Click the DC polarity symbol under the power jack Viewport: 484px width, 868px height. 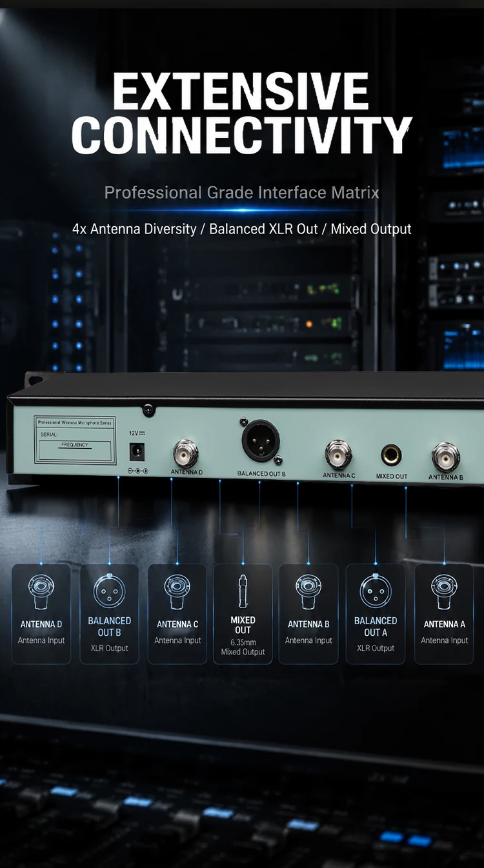point(137,471)
